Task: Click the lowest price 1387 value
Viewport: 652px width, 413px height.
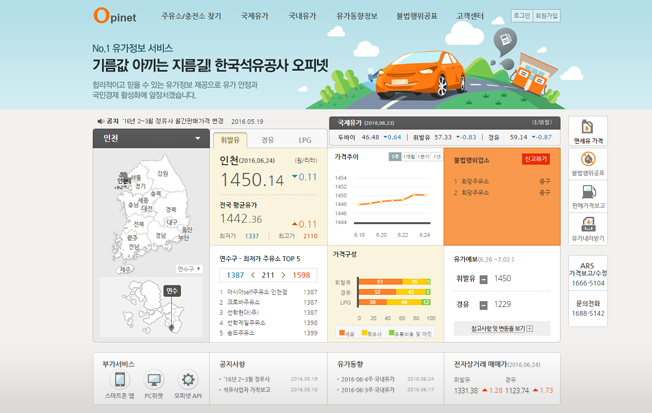Action: tap(235, 275)
